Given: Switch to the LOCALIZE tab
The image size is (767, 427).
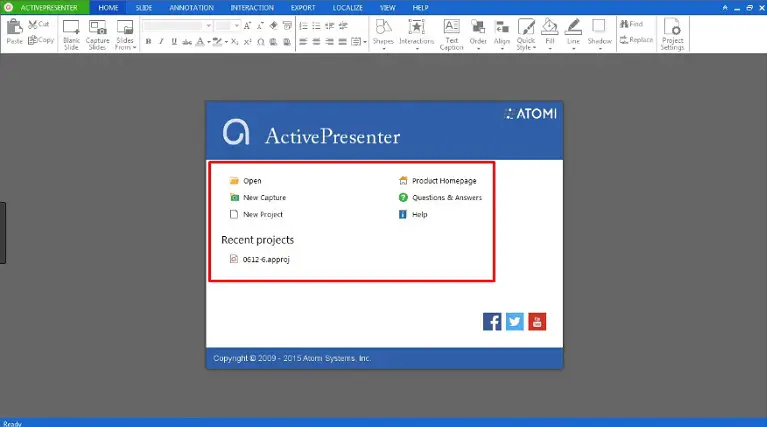Looking at the screenshot, I should coord(347,7).
